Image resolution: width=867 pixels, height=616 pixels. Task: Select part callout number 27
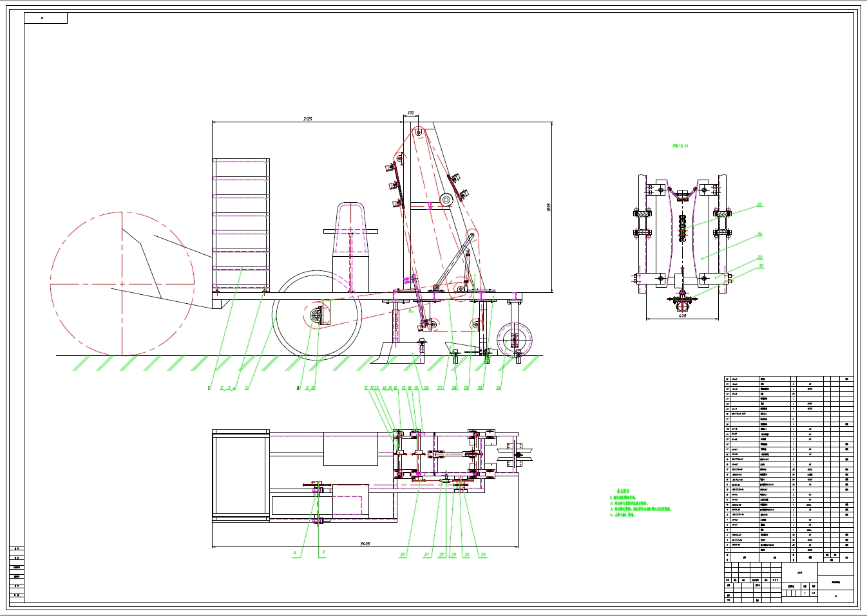440,388
